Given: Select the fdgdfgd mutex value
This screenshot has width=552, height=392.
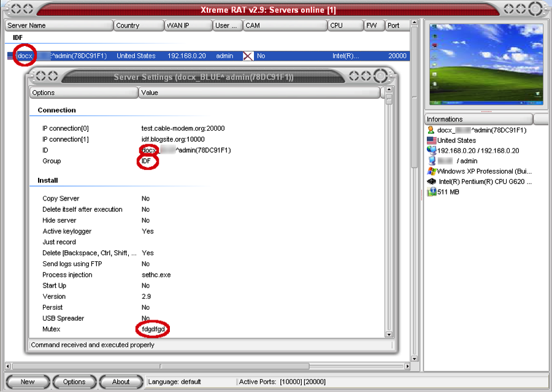Looking at the screenshot, I should (153, 329).
